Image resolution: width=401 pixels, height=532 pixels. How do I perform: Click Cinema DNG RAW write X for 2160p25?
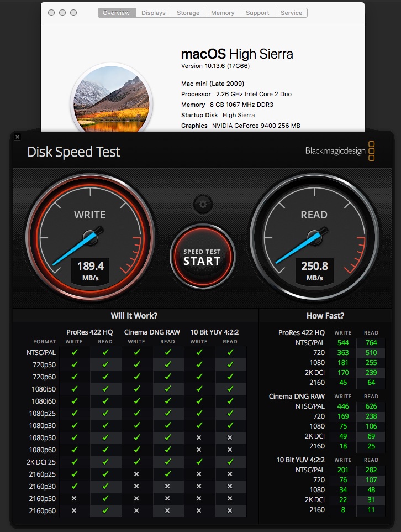tap(136, 474)
